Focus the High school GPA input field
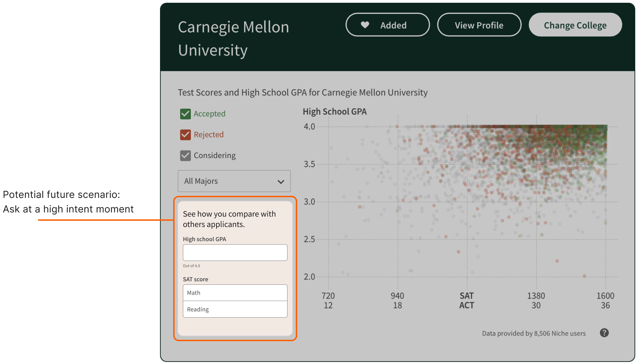 (235, 253)
